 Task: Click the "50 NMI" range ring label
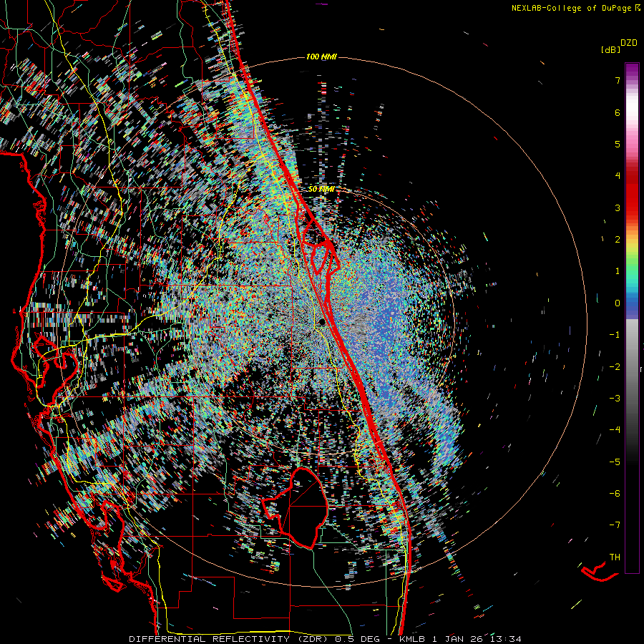(x=321, y=189)
